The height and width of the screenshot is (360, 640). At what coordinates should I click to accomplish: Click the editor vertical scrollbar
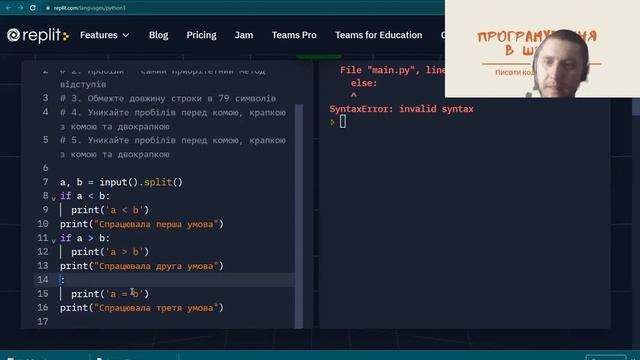tap(299, 216)
